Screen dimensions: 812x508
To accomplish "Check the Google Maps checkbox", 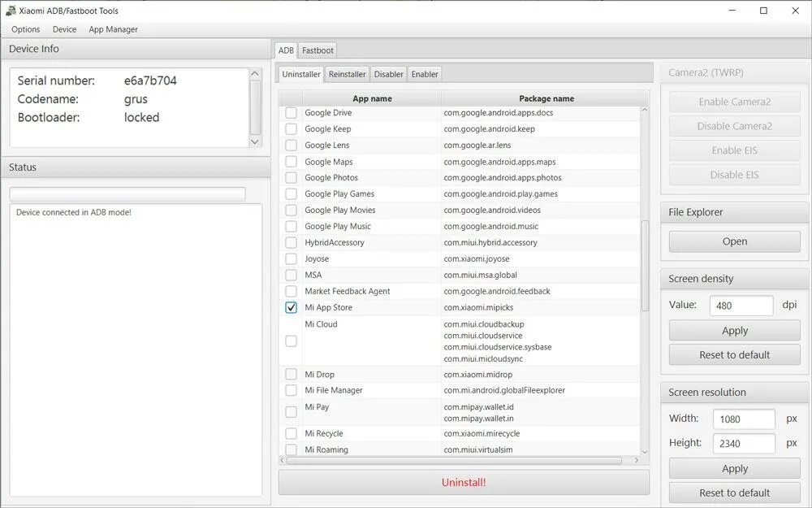I will (x=291, y=162).
